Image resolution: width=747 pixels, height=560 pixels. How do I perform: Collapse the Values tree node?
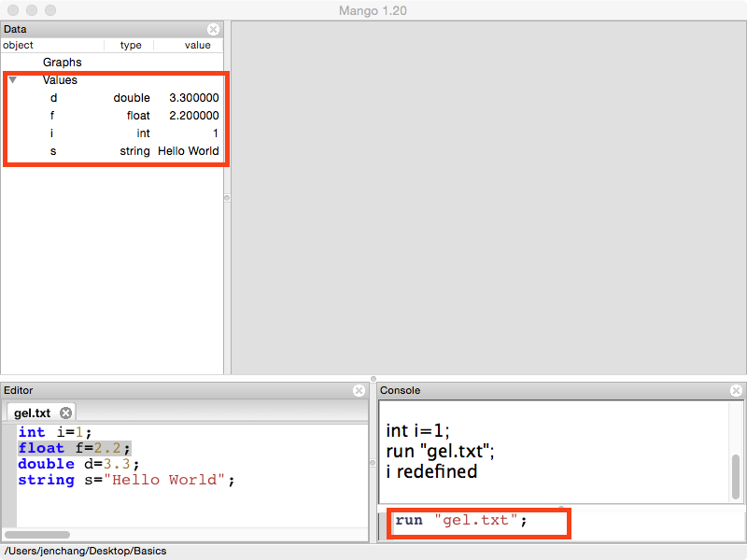[12, 80]
